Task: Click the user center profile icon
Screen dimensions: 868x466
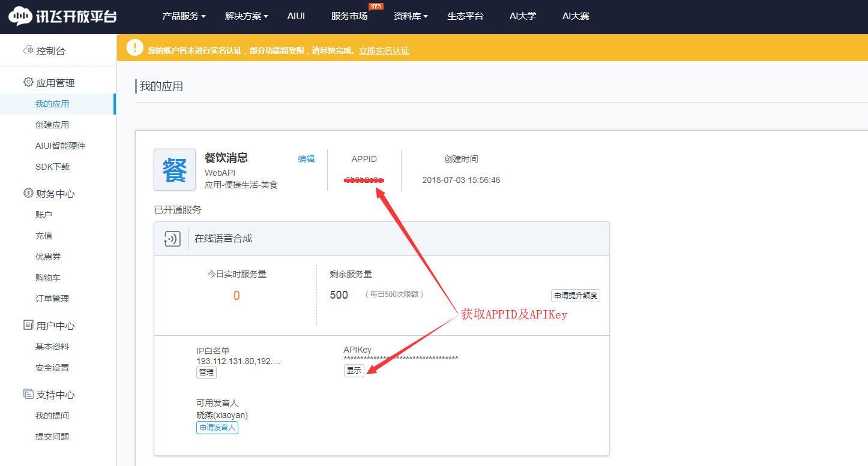Action: point(28,325)
